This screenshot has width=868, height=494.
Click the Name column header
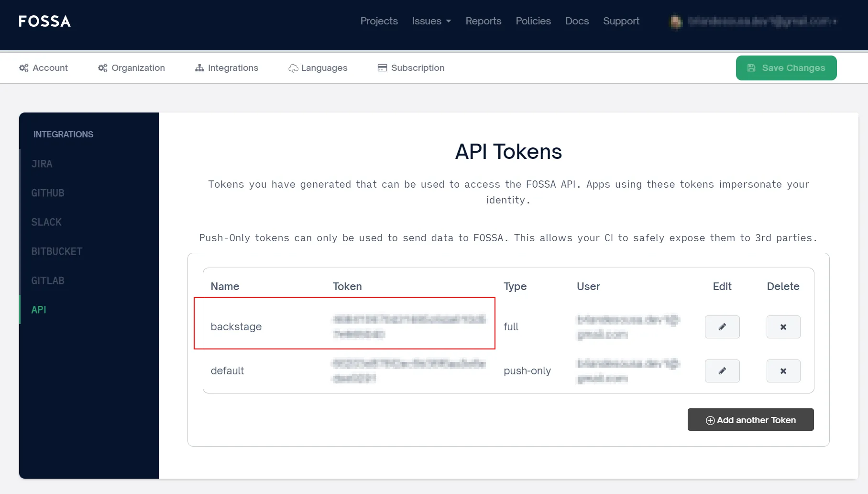pyautogui.click(x=225, y=286)
